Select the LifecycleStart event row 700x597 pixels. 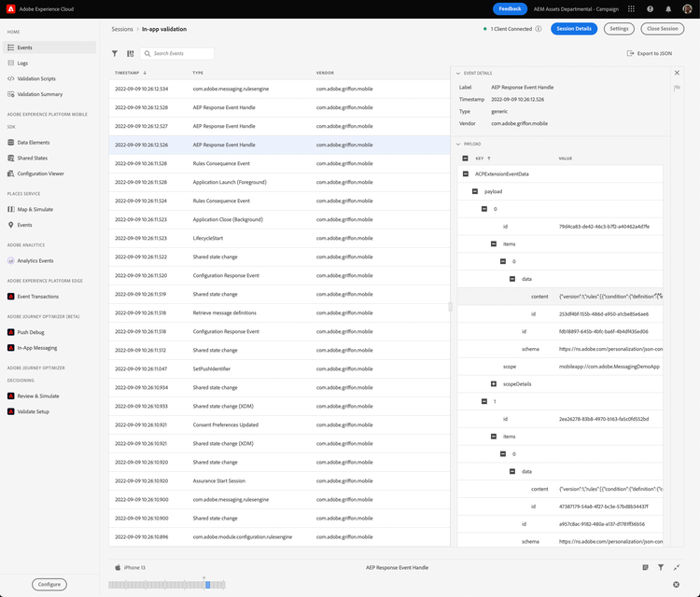[279, 238]
